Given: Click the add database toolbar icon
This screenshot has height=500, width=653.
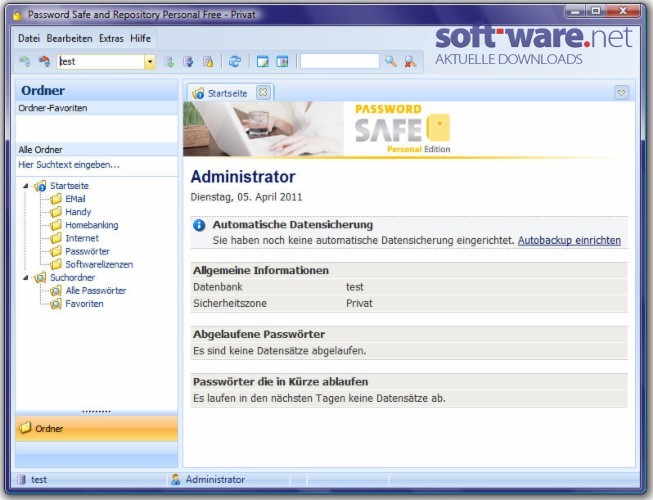Looking at the screenshot, I should coord(169,62).
